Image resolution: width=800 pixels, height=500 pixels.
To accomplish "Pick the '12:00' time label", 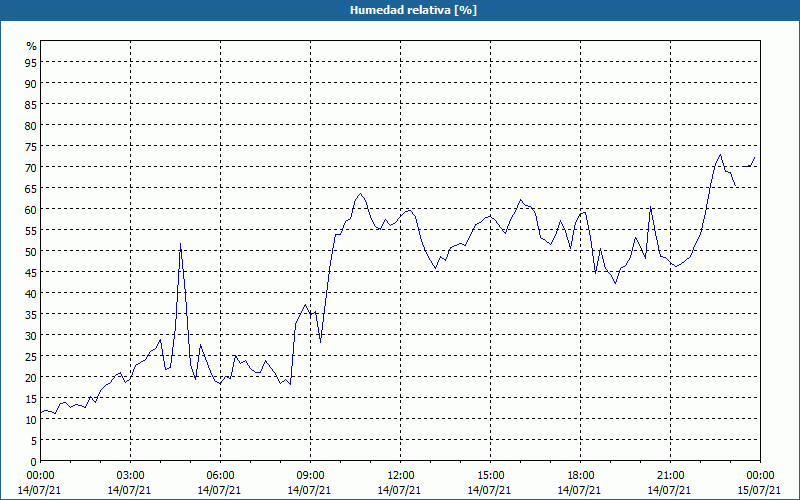I will [x=401, y=476].
